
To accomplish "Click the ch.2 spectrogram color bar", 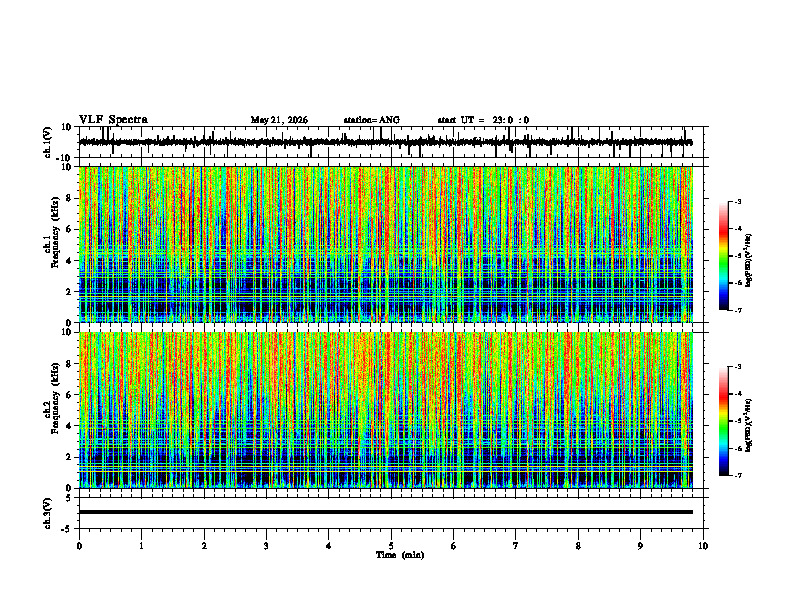I will [x=723, y=421].
